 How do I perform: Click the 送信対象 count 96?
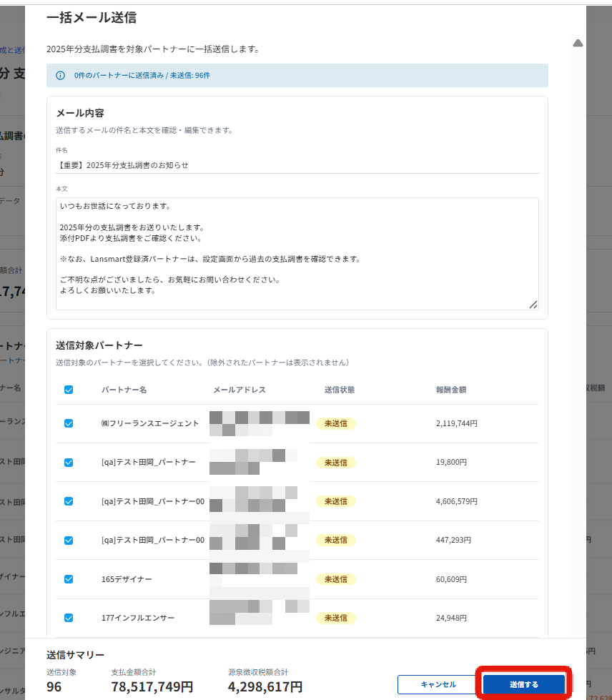[54, 686]
